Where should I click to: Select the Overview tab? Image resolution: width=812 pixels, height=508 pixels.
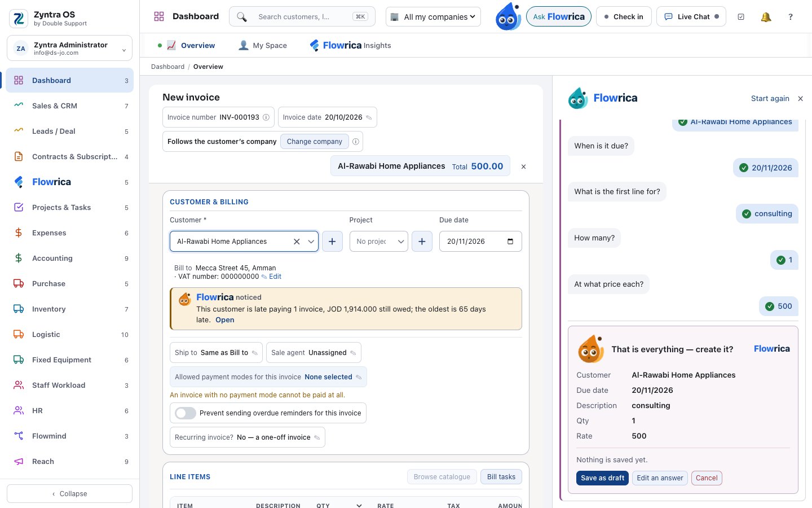point(191,46)
